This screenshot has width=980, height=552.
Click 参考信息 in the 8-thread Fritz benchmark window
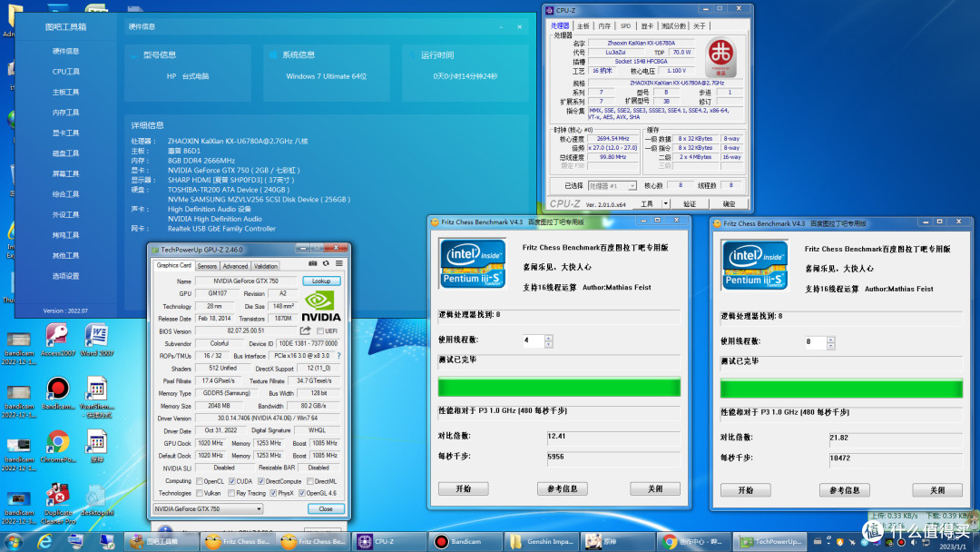(845, 491)
